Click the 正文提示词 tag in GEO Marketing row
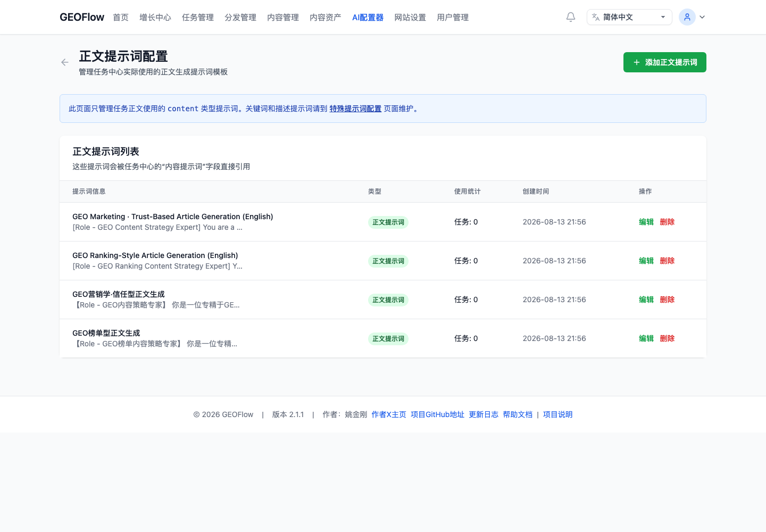 (388, 222)
